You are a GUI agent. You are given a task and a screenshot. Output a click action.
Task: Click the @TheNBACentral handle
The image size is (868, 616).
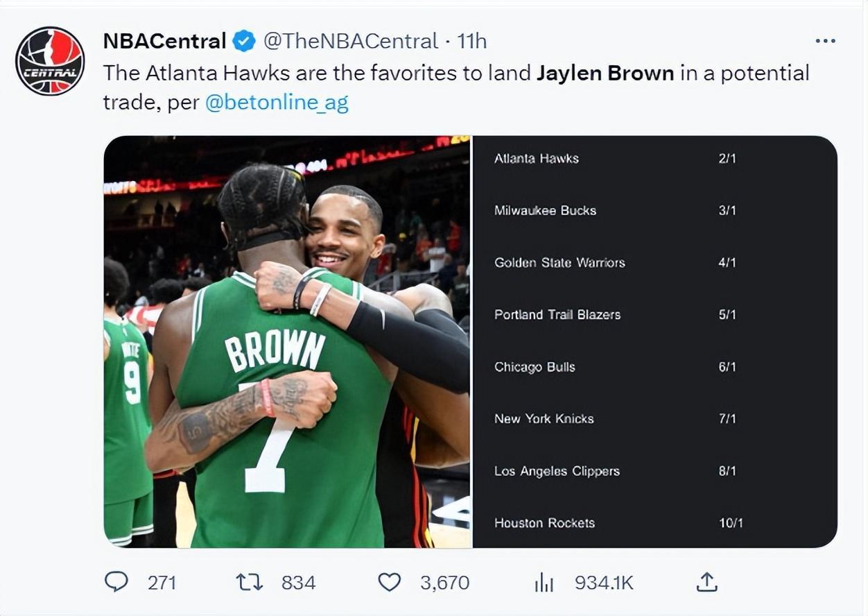tap(351, 42)
